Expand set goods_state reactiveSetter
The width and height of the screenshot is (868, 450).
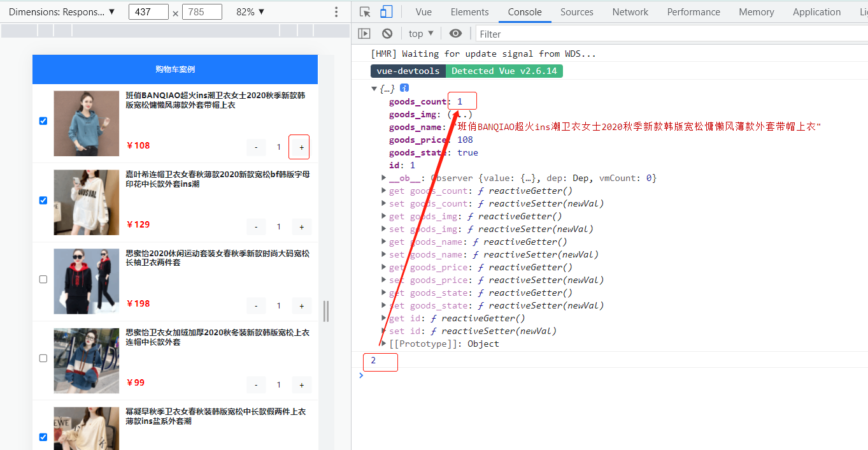tap(384, 305)
